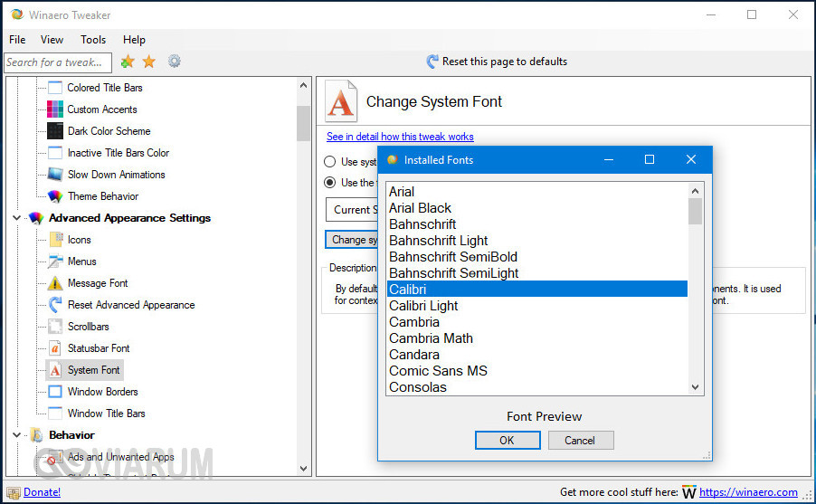This screenshot has height=504, width=816.
Task: Open 'See in detail how this tweak works' link
Action: [400, 137]
